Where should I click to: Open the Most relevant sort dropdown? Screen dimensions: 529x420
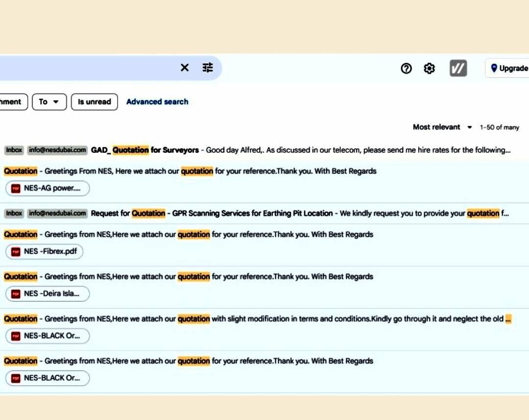coord(441,127)
